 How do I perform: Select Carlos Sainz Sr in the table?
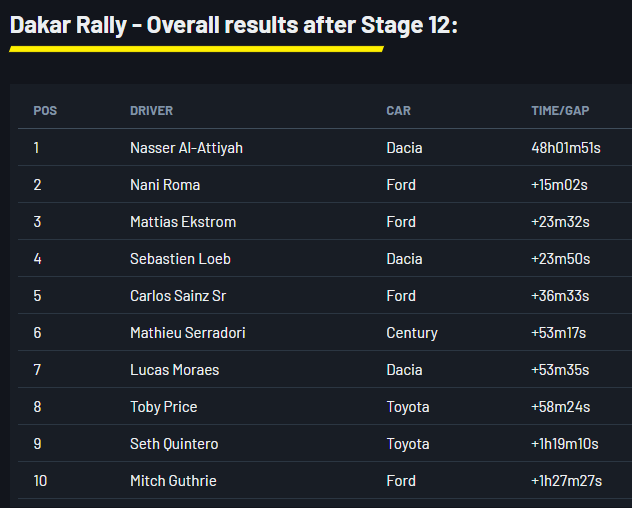[179, 296]
